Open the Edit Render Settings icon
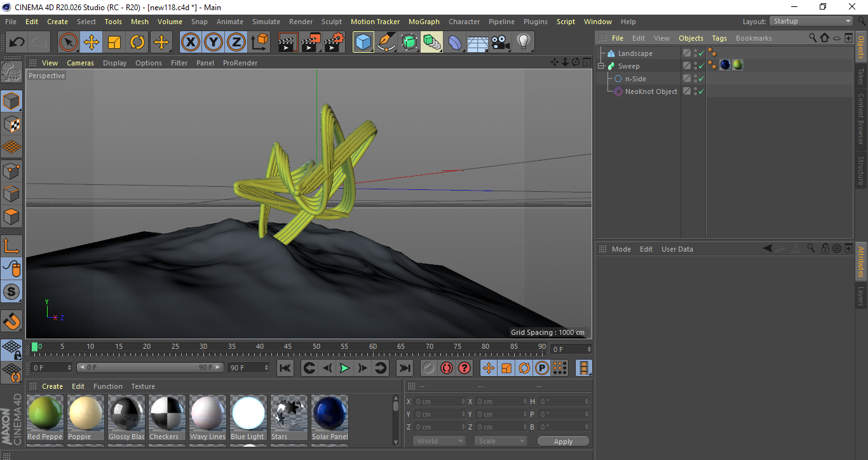 [334, 43]
